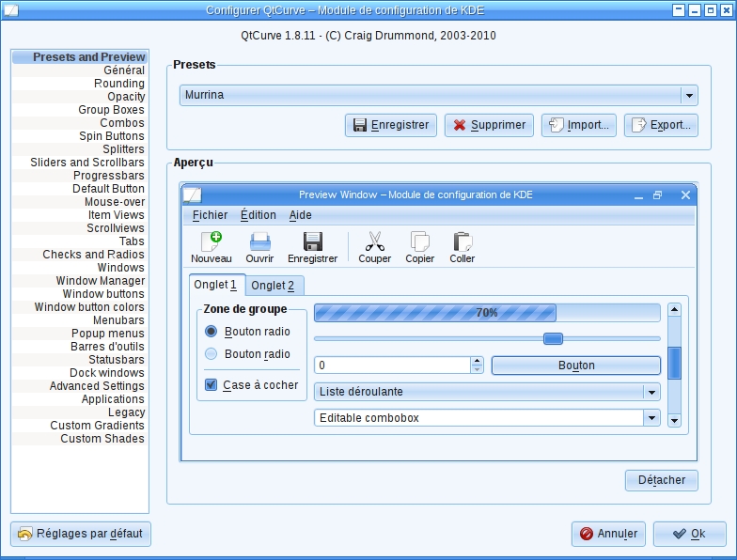The width and height of the screenshot is (737, 560).
Task: Select Custom Shades in the sidebar
Action: click(79, 438)
